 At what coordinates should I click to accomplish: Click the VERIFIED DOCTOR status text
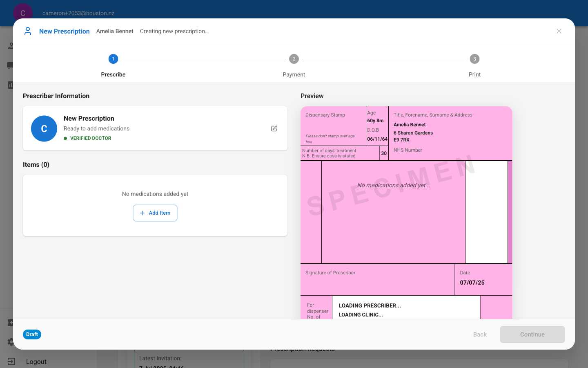[91, 138]
